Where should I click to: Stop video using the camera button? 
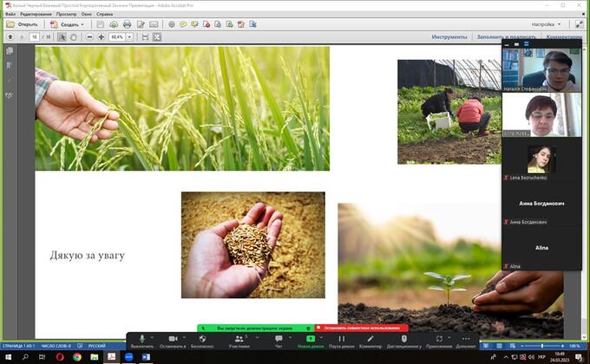pos(173,340)
